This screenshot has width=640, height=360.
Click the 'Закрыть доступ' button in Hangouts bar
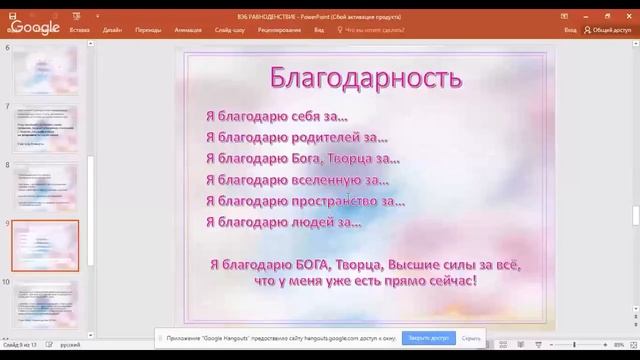[429, 338]
